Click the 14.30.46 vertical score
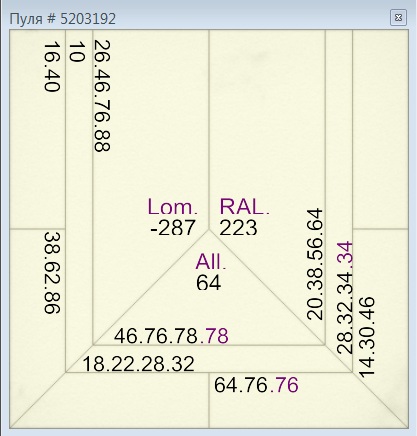This screenshot has width=417, height=436. coord(367,337)
